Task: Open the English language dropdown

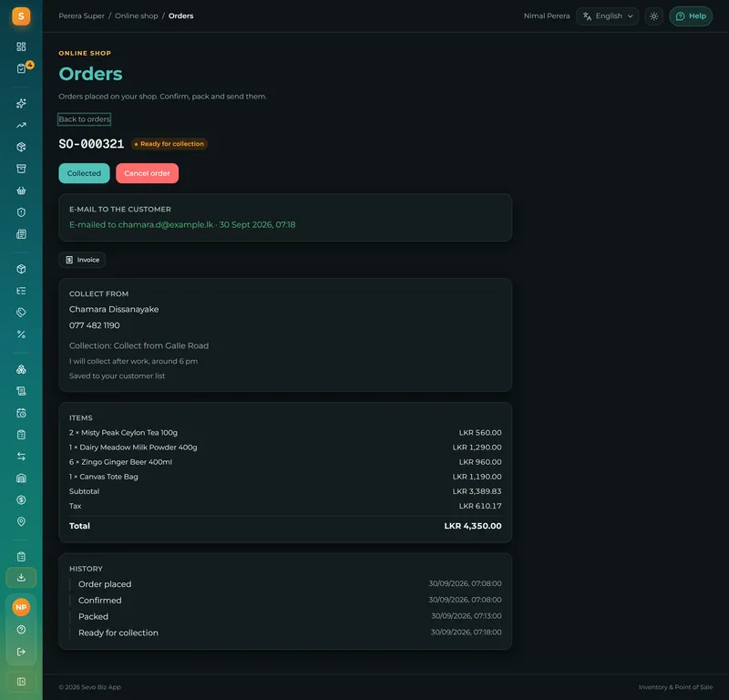Action: point(607,16)
